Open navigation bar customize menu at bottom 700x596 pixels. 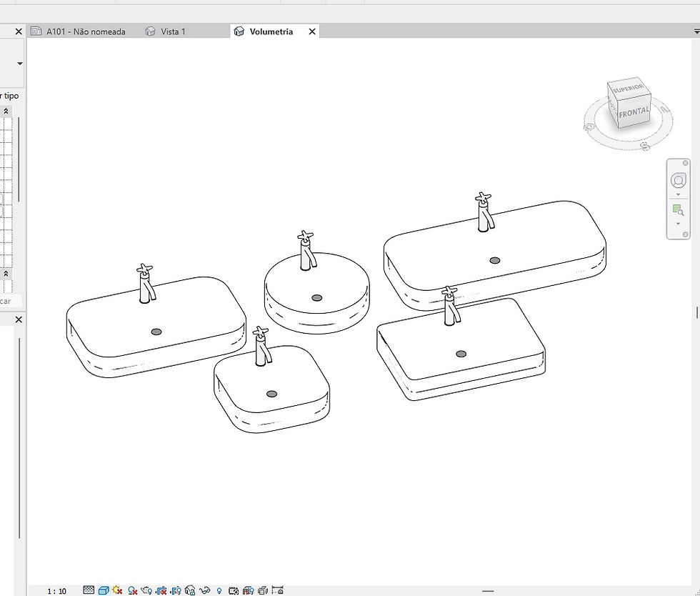click(685, 234)
